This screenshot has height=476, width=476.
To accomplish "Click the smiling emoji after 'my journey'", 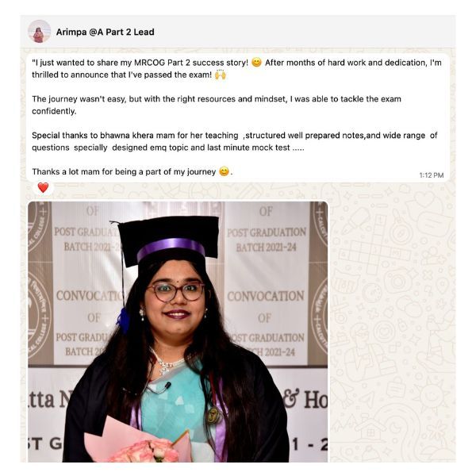I will (224, 171).
